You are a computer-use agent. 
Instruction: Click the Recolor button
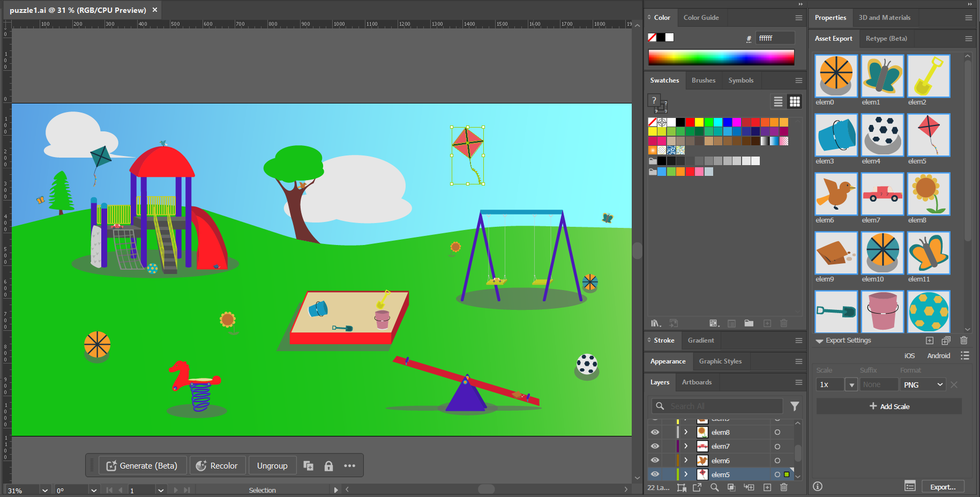pyautogui.click(x=217, y=466)
